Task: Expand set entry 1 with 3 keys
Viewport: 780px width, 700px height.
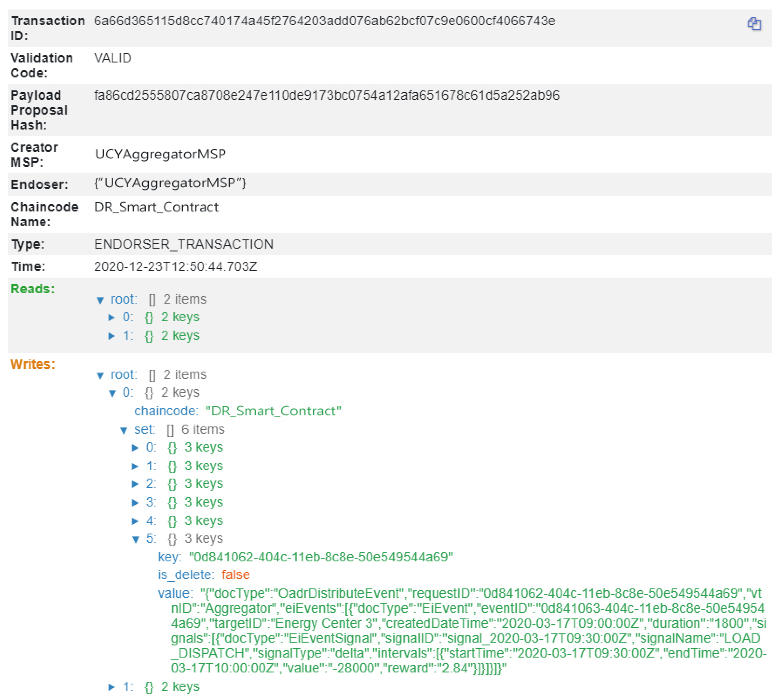Action: pos(135,466)
